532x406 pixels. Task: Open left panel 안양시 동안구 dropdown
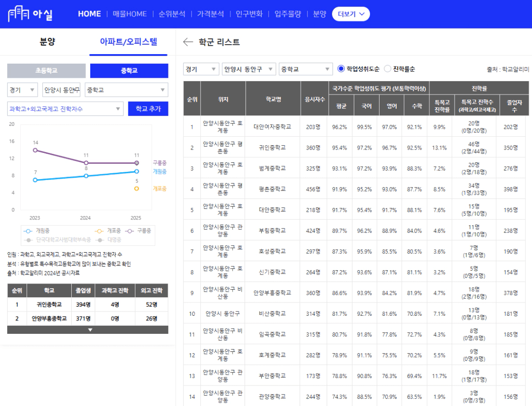[x=61, y=90]
